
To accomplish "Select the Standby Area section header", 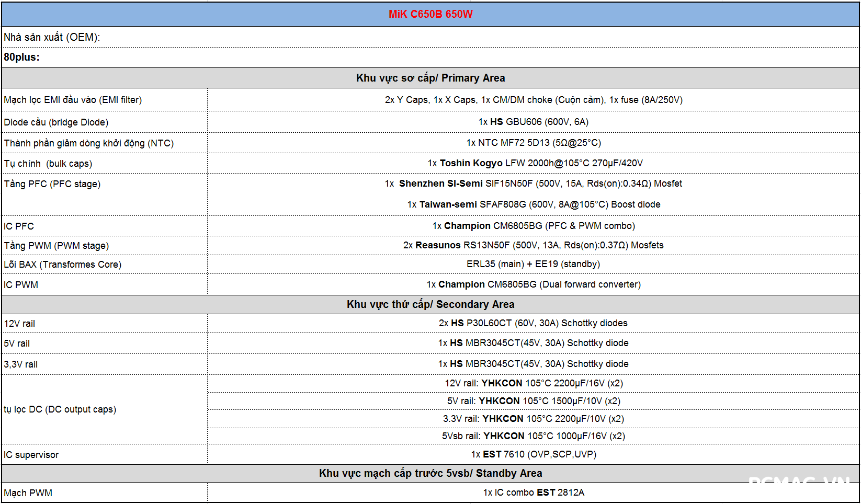I will pos(430,473).
